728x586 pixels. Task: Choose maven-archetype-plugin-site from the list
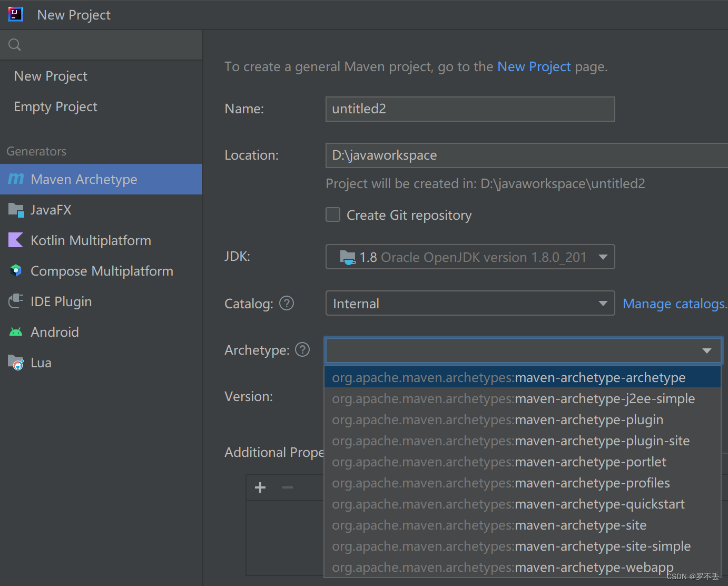(523, 441)
